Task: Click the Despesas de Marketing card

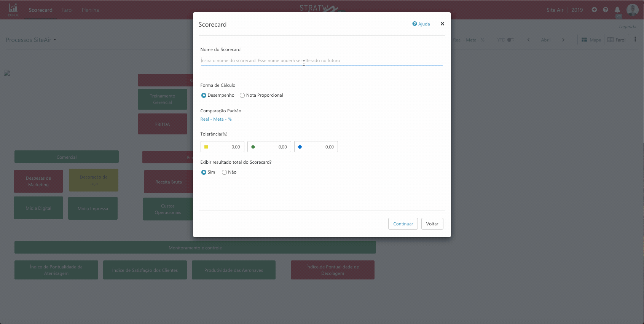Action: coord(38,181)
